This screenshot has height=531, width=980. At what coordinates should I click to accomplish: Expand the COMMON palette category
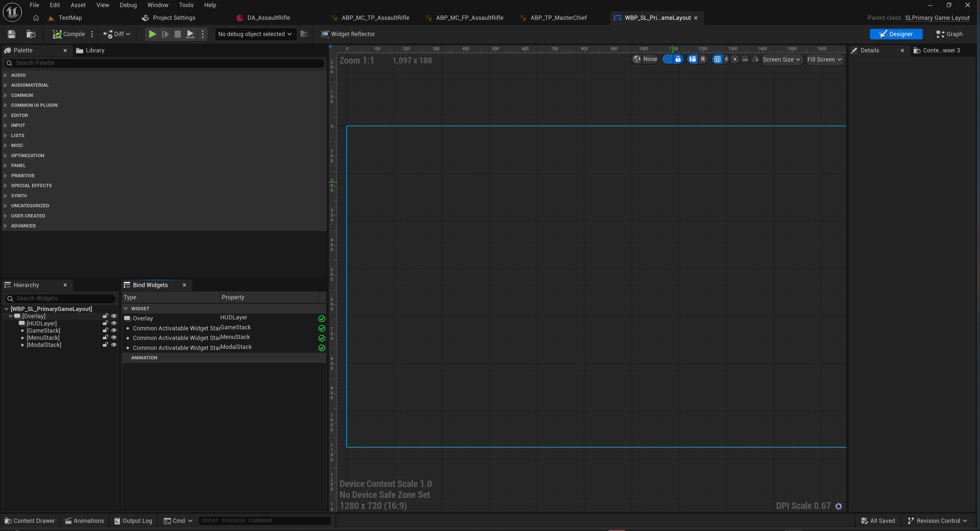coord(6,95)
